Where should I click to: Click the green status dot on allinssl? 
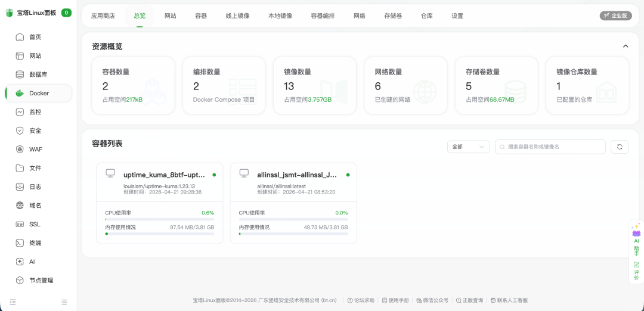pyautogui.click(x=348, y=175)
